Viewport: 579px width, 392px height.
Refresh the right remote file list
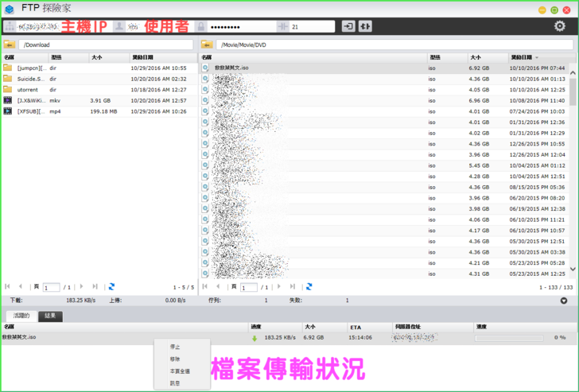pos(309,286)
